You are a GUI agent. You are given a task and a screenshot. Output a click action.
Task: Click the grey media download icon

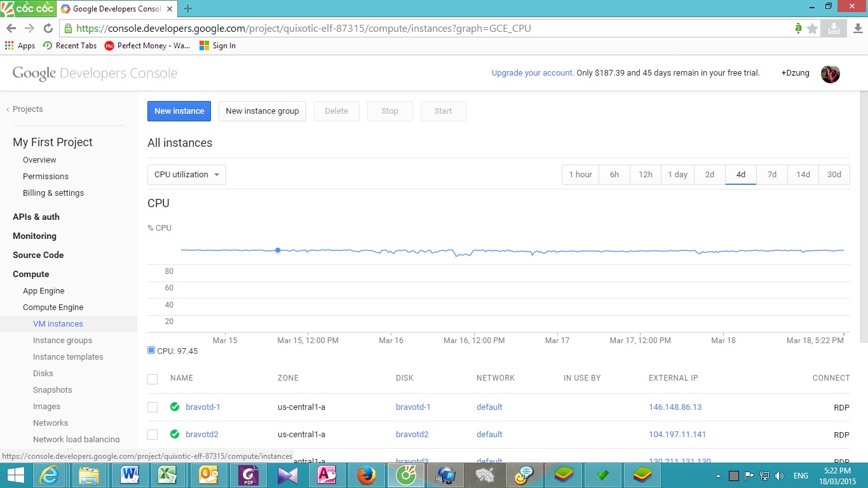[x=834, y=29]
